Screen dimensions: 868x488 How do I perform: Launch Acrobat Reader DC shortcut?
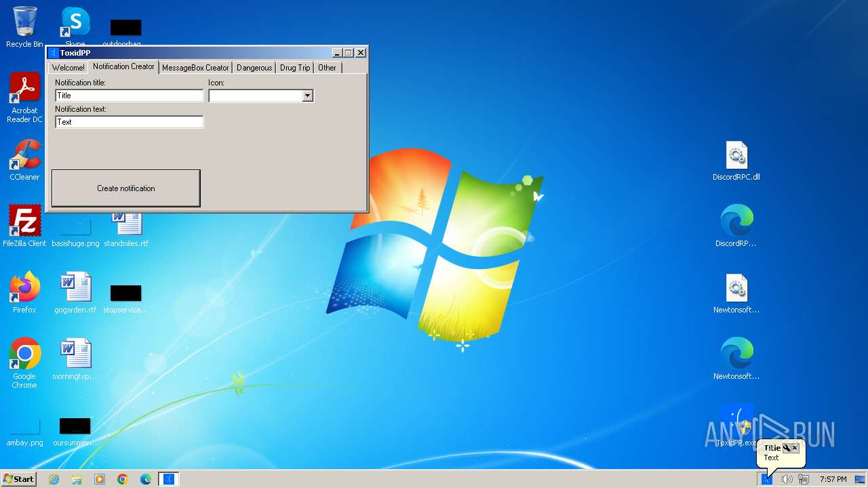click(24, 98)
